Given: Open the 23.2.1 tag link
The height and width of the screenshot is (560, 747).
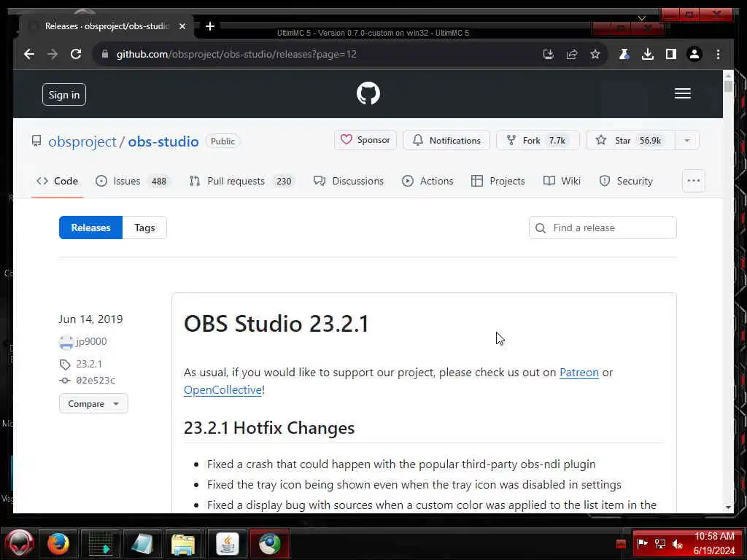Looking at the screenshot, I should click(x=88, y=365).
